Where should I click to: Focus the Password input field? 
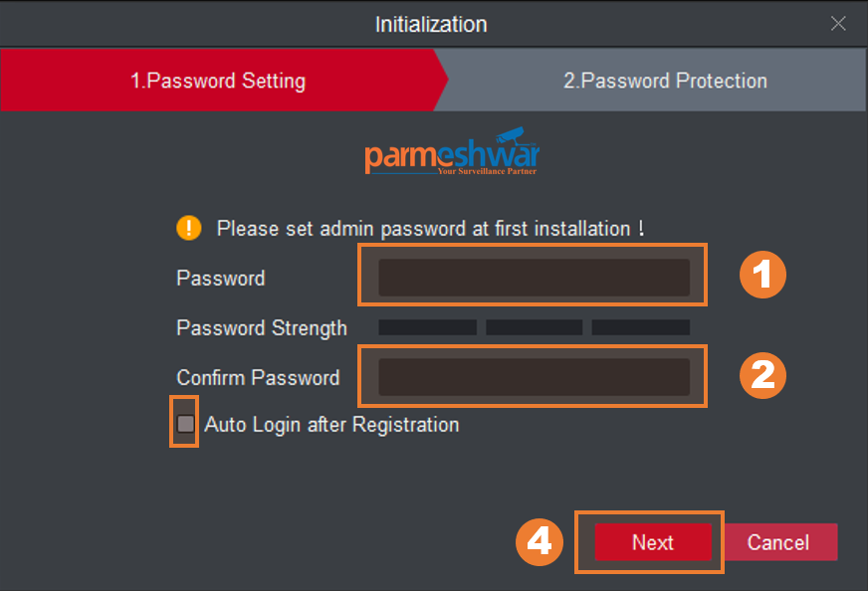[x=534, y=278]
